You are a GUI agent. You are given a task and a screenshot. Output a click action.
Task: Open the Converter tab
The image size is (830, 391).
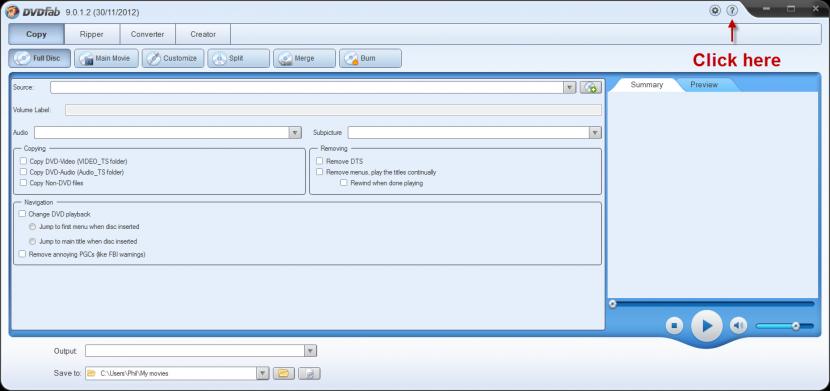click(148, 34)
